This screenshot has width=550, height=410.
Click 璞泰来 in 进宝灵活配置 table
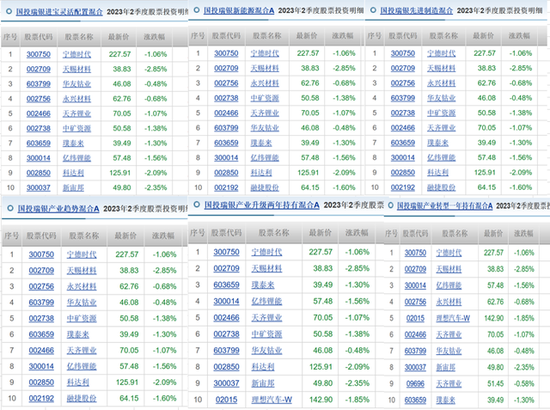(x=73, y=143)
